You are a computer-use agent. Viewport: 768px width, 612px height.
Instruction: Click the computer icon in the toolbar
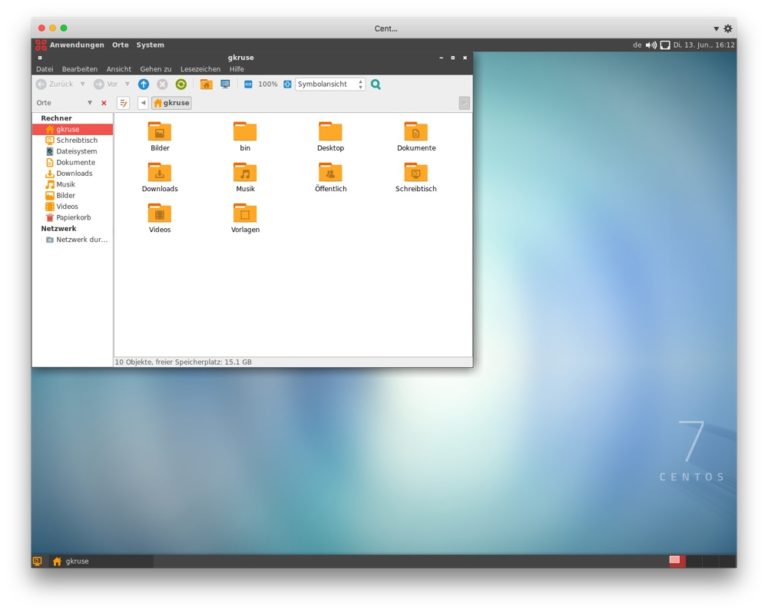[225, 84]
